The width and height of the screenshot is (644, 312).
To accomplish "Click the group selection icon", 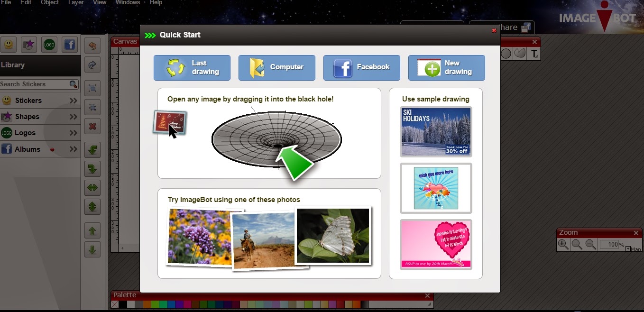I will click(92, 89).
